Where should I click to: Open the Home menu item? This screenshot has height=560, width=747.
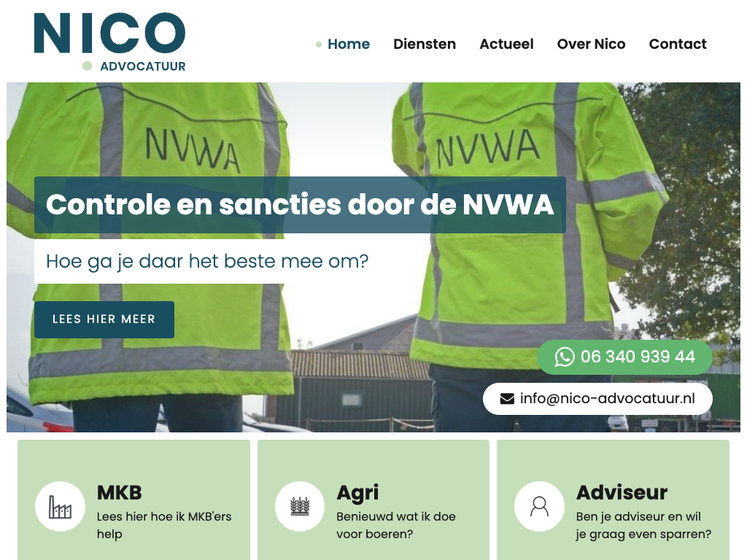(x=349, y=44)
